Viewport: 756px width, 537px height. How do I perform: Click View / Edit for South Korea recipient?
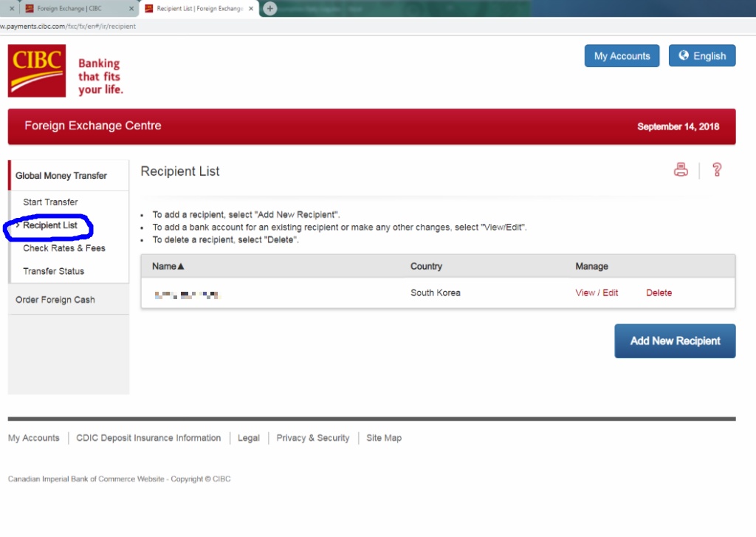coord(597,293)
